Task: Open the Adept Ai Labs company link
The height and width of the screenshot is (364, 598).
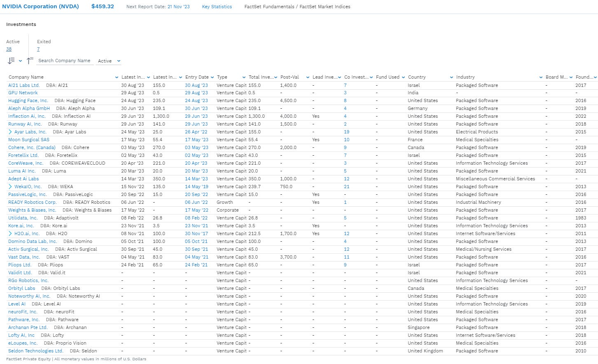Action: 23,179
